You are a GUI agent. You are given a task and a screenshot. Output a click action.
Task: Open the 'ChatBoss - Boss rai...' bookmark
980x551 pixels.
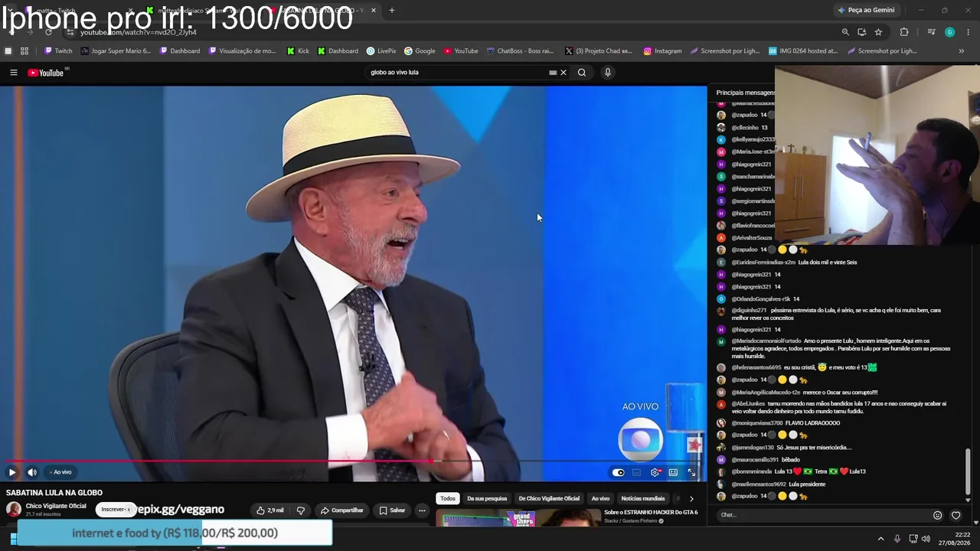point(520,51)
